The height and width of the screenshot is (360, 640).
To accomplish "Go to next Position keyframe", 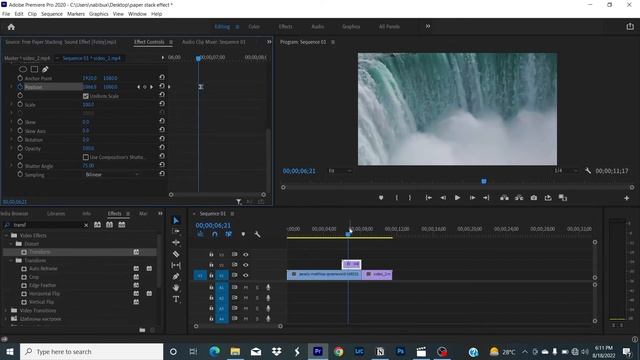I will (151, 87).
